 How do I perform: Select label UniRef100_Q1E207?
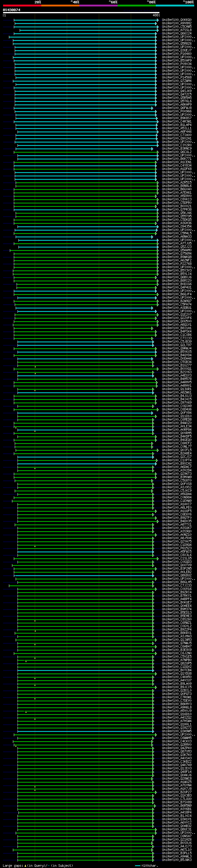pos(177,314)
